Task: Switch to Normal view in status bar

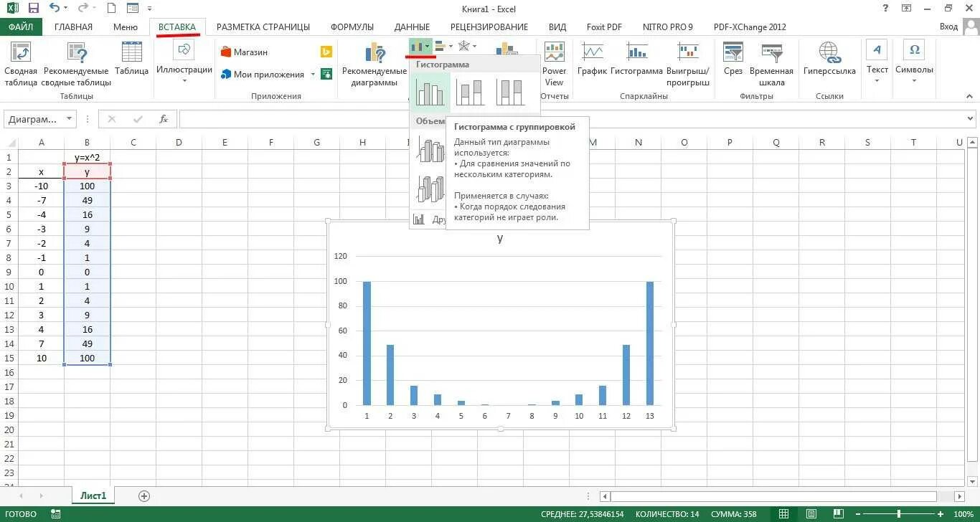Action: [x=783, y=514]
